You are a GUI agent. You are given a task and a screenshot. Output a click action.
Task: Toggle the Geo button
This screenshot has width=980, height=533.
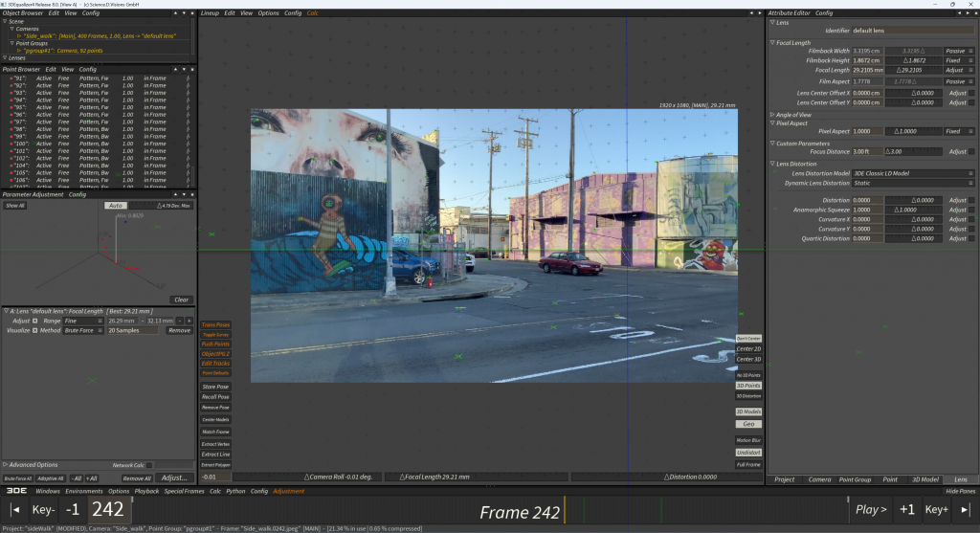pyautogui.click(x=748, y=424)
